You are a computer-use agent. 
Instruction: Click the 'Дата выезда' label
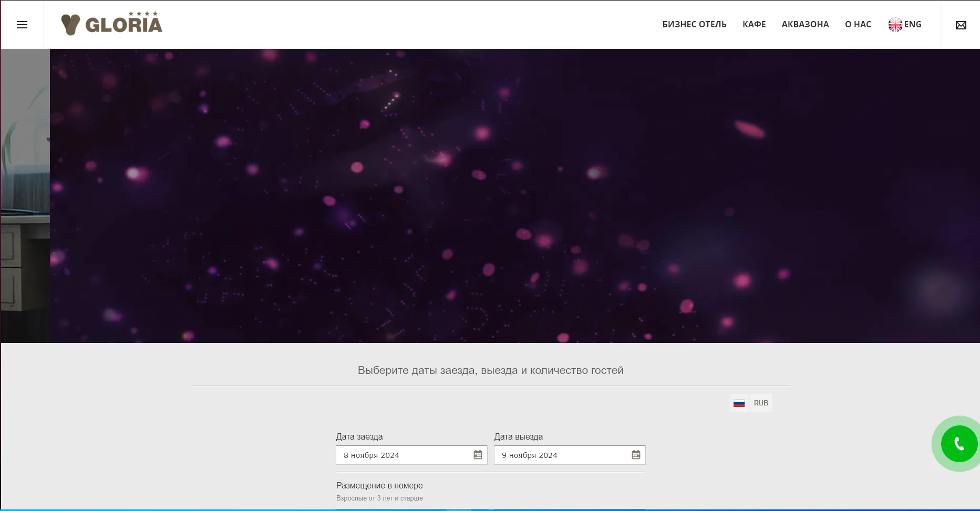518,437
